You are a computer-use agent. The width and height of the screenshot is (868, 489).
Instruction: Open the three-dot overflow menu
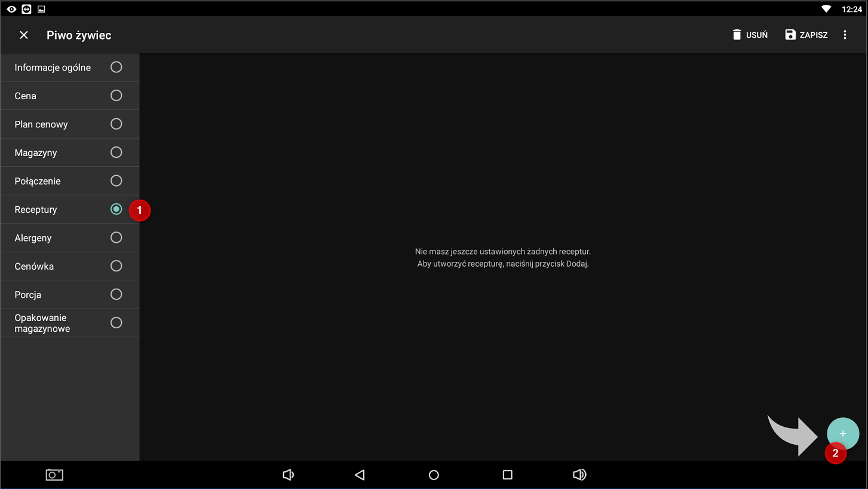pyautogui.click(x=845, y=35)
